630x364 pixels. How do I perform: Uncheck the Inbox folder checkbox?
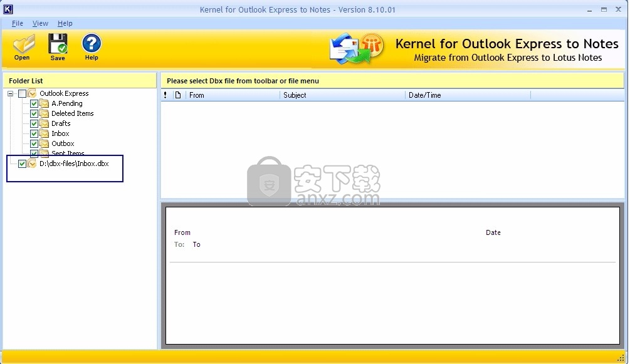pyautogui.click(x=34, y=134)
